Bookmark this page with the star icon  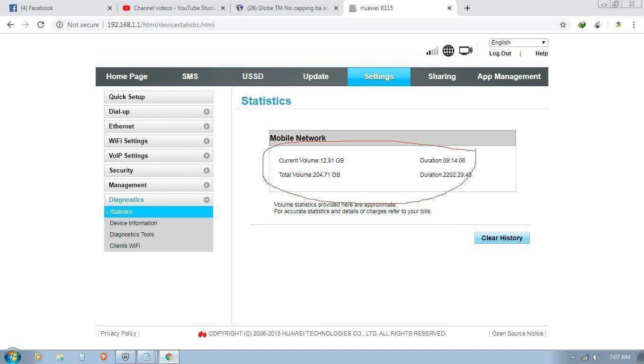coord(563,25)
